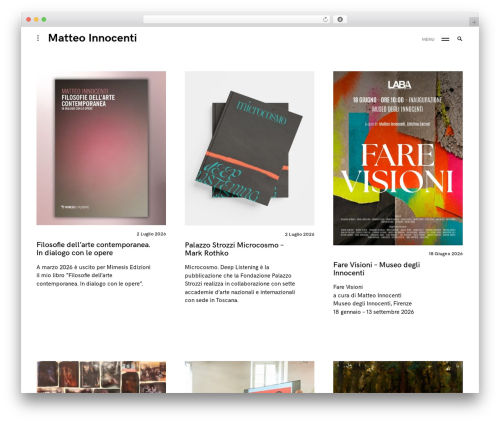This screenshot has width=500, height=423.
Task: Click the '18 Giugno 2026' date under Fare Visioni
Action: click(445, 254)
